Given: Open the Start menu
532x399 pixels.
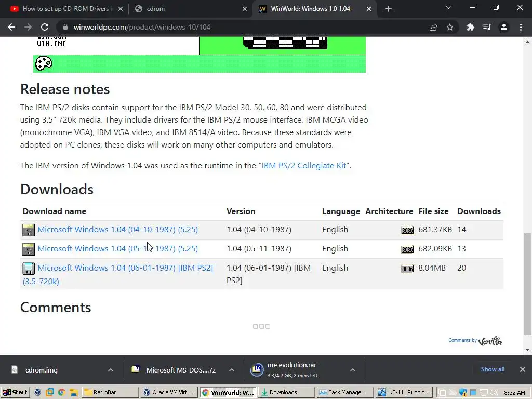Looking at the screenshot, I should [15, 393].
